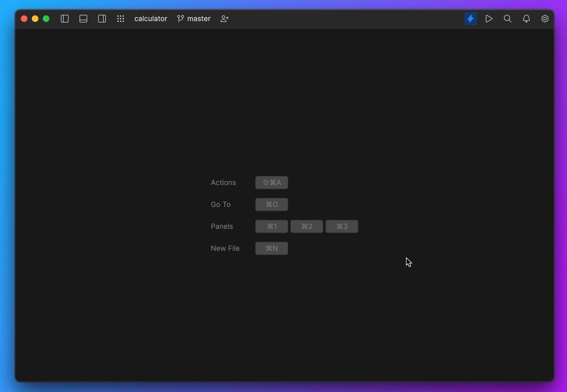Click the ⌘2 Panels shortcut

307,226
